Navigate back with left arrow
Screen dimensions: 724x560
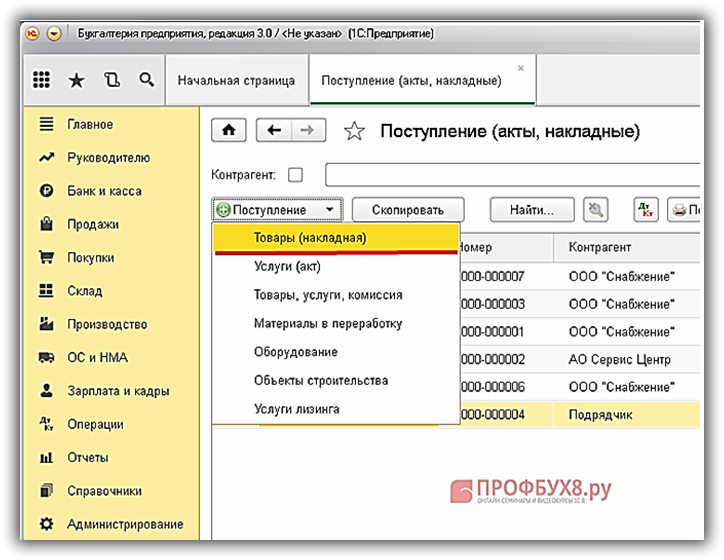point(274,130)
